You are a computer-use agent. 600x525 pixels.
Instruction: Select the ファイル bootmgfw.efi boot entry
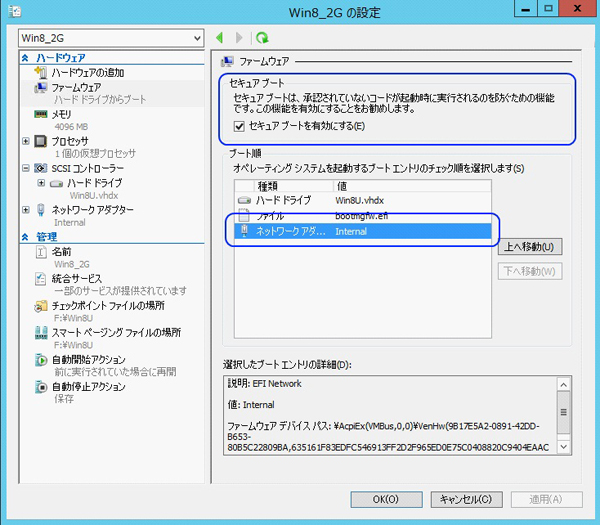[363, 216]
